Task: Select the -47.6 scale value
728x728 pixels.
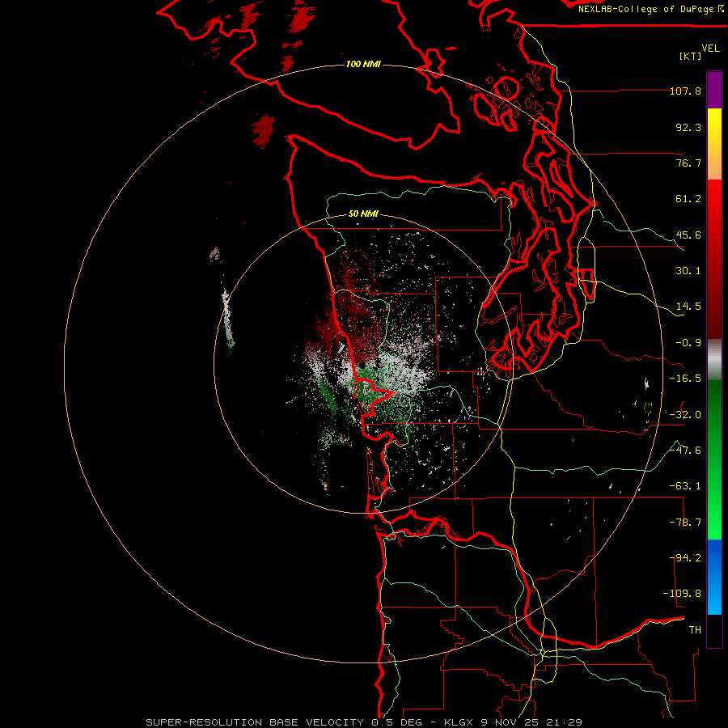Action: click(x=685, y=451)
